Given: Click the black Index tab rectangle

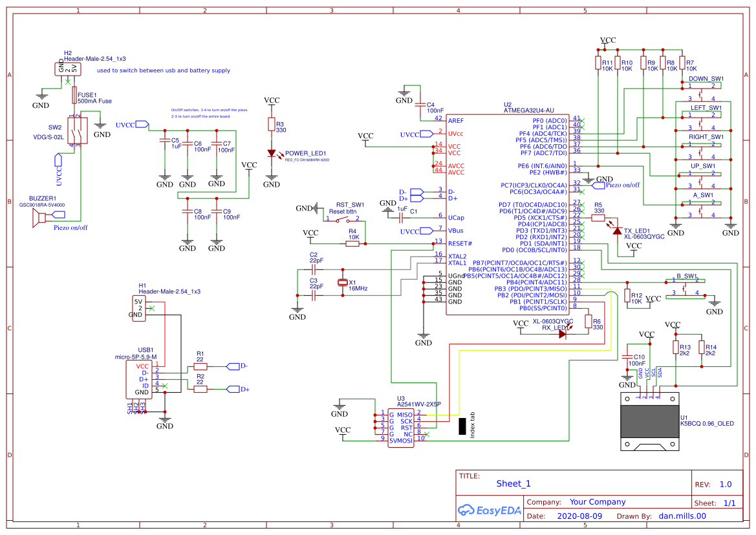Looking at the screenshot, I should (462, 426).
